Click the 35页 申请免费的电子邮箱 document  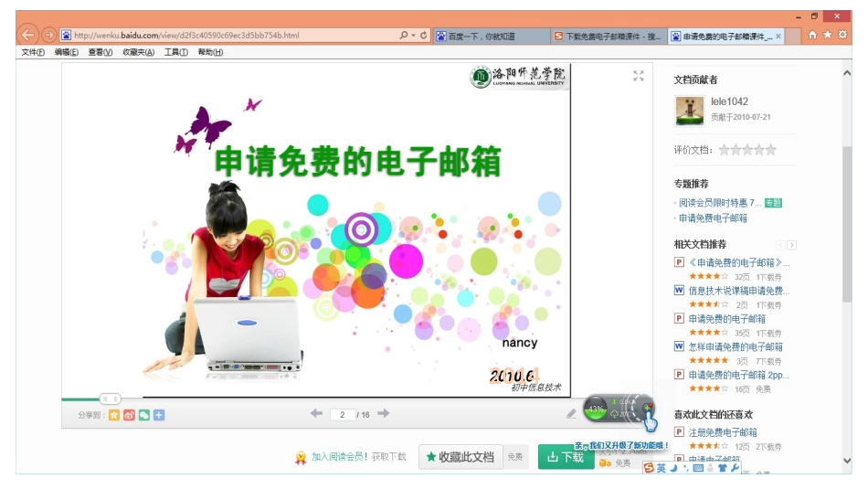click(x=726, y=319)
